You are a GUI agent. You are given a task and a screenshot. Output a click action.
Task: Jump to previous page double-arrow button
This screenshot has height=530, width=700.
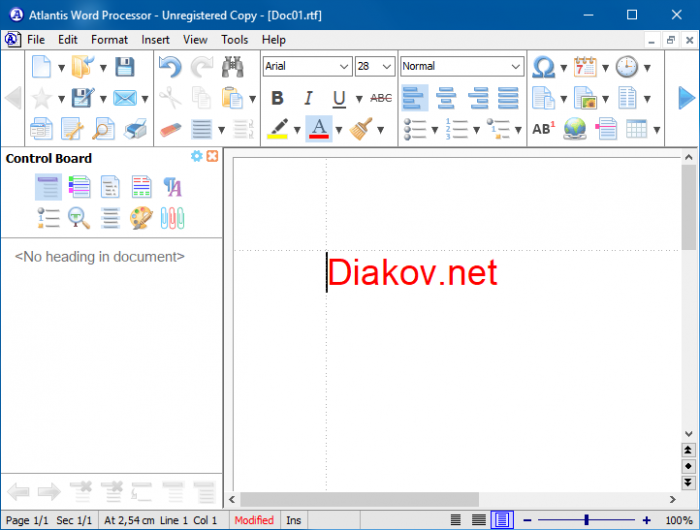tap(688, 450)
